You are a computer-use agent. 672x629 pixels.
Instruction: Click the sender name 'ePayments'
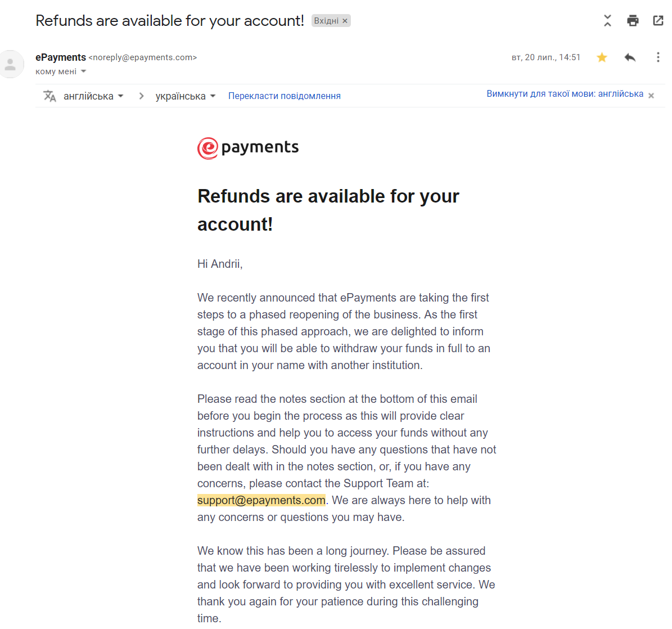click(61, 57)
